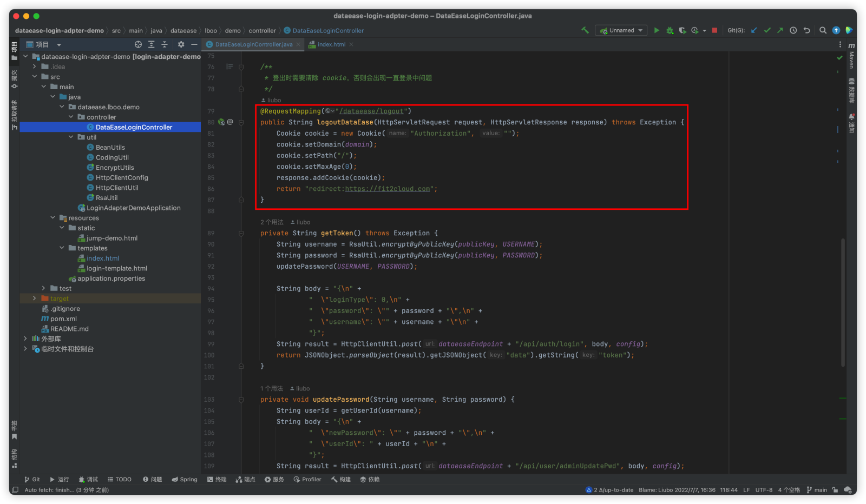Start debugging with the bug icon

point(670,30)
